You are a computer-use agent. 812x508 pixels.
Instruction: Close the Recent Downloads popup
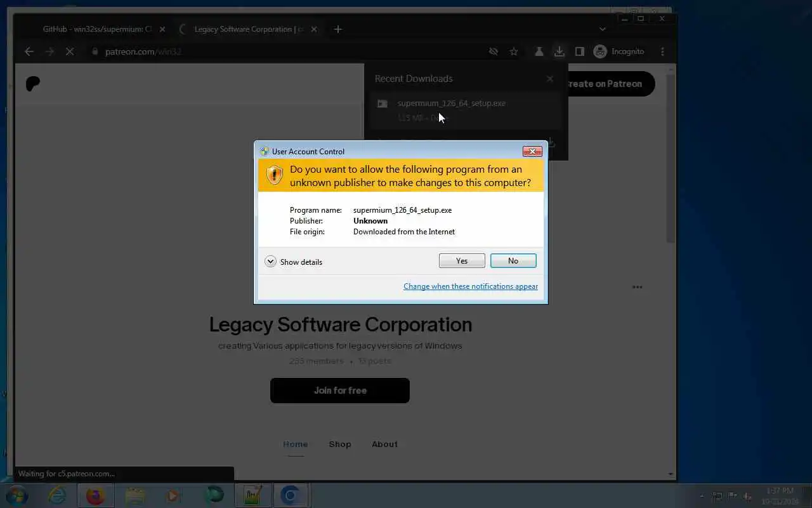pos(550,79)
